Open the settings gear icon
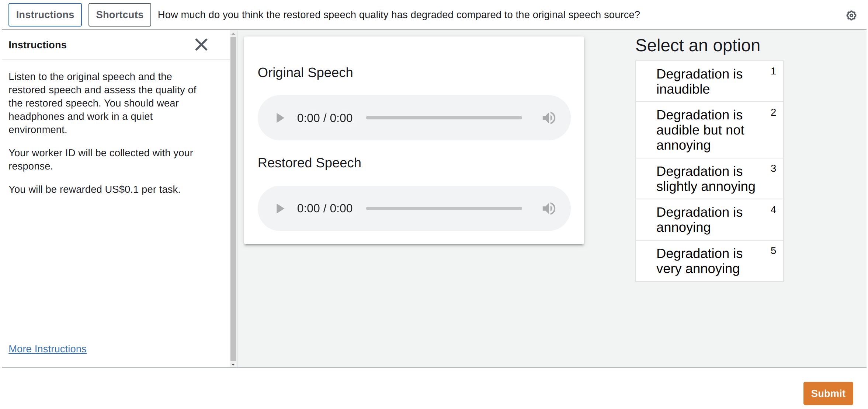The image size is (868, 409). (x=851, y=15)
